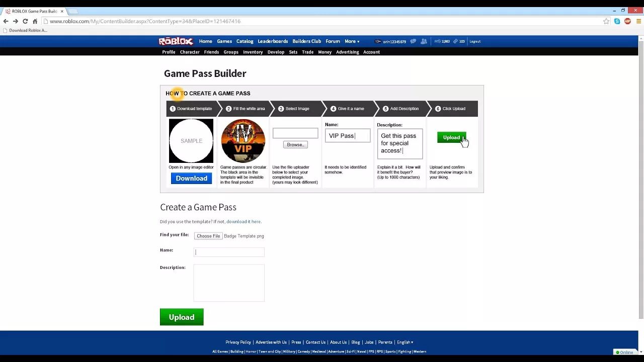Open the English language dropdown
This screenshot has height=362, width=644.
pyautogui.click(x=405, y=342)
